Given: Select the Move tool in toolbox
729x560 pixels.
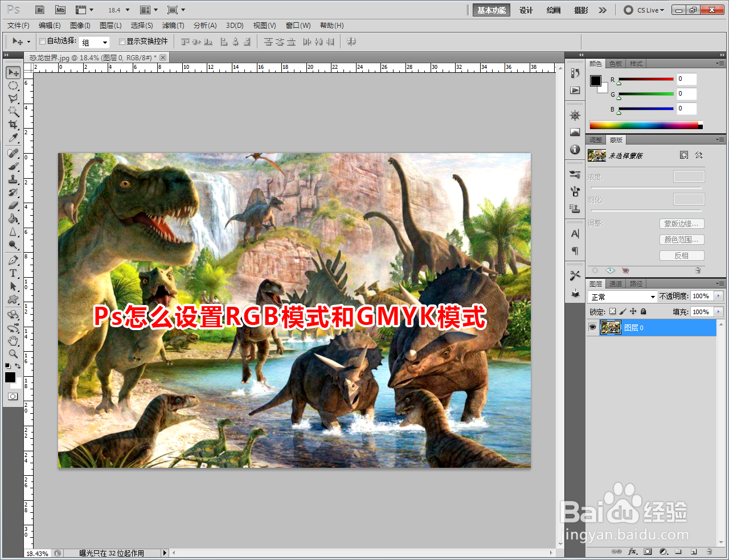Looking at the screenshot, I should (13, 72).
